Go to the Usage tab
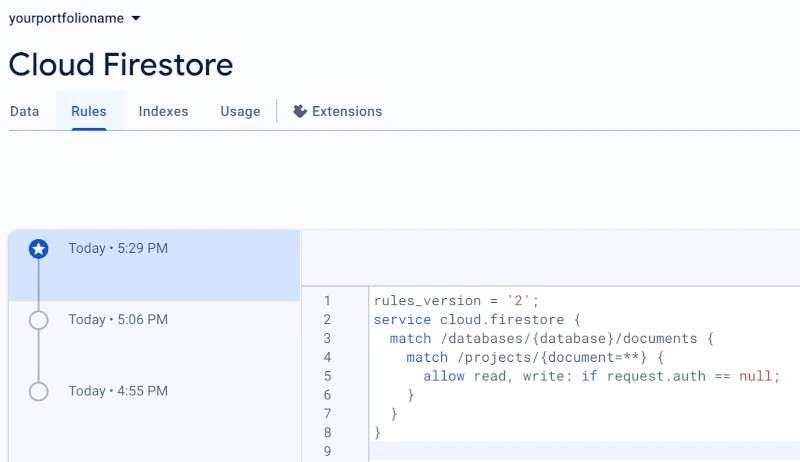This screenshot has height=462, width=800. [x=240, y=111]
